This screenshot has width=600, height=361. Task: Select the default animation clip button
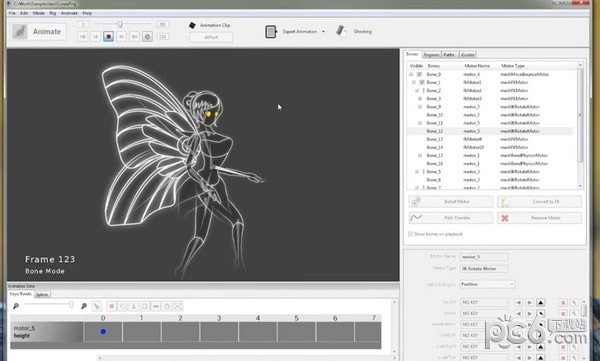pos(211,37)
